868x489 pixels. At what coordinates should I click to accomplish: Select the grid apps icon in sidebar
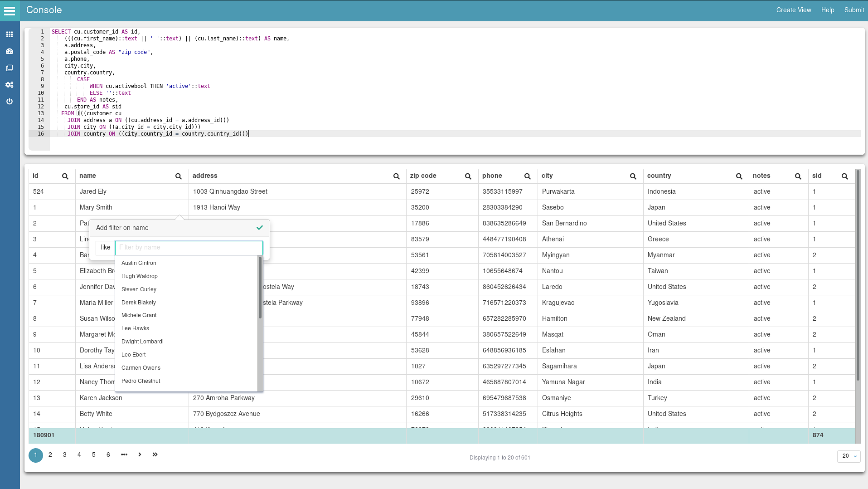click(x=9, y=34)
